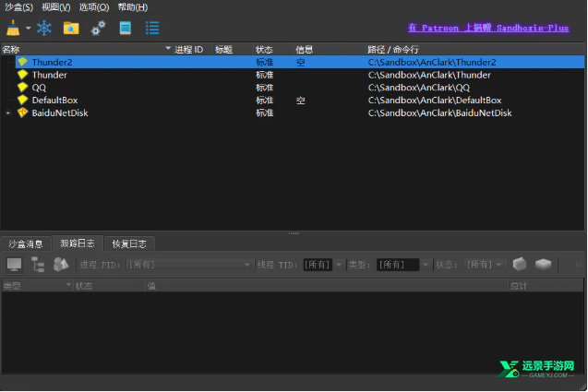The image size is (588, 392).
Task: Click the snowflake freeze toolbar icon
Action: pos(44,28)
